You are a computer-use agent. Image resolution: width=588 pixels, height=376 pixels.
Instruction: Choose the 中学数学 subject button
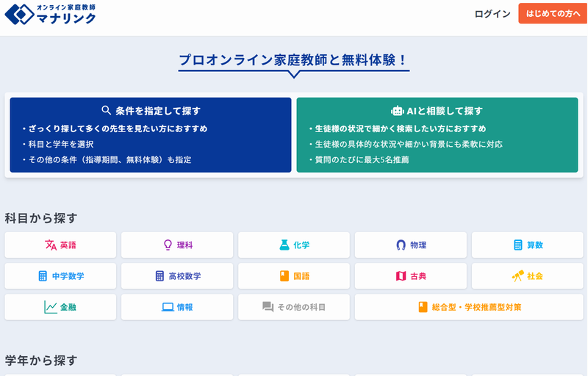[x=60, y=276]
